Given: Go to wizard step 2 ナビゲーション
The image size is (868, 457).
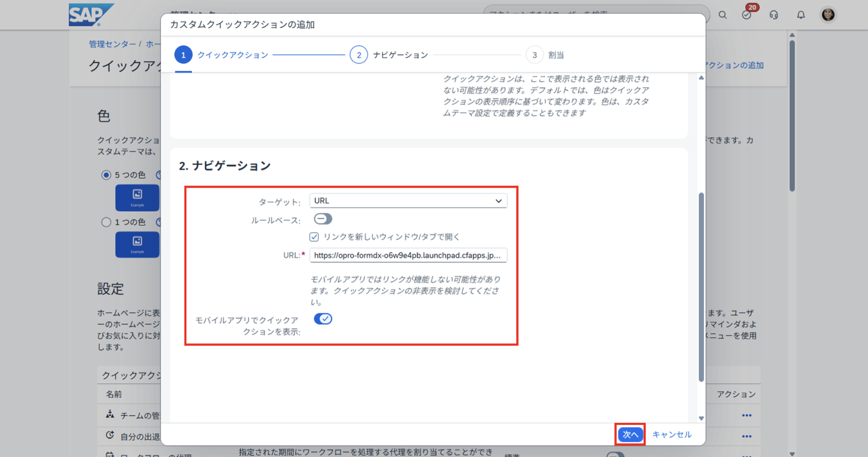Looking at the screenshot, I should tap(359, 55).
